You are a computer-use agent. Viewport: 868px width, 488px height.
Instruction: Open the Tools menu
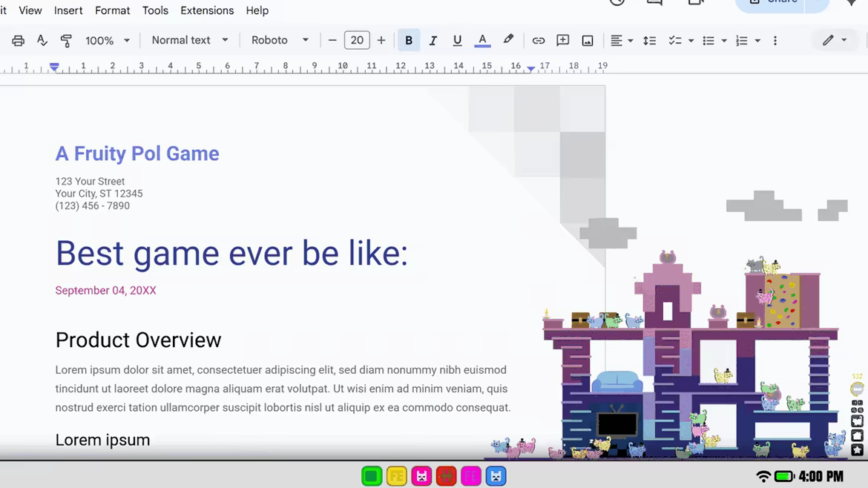tap(155, 10)
